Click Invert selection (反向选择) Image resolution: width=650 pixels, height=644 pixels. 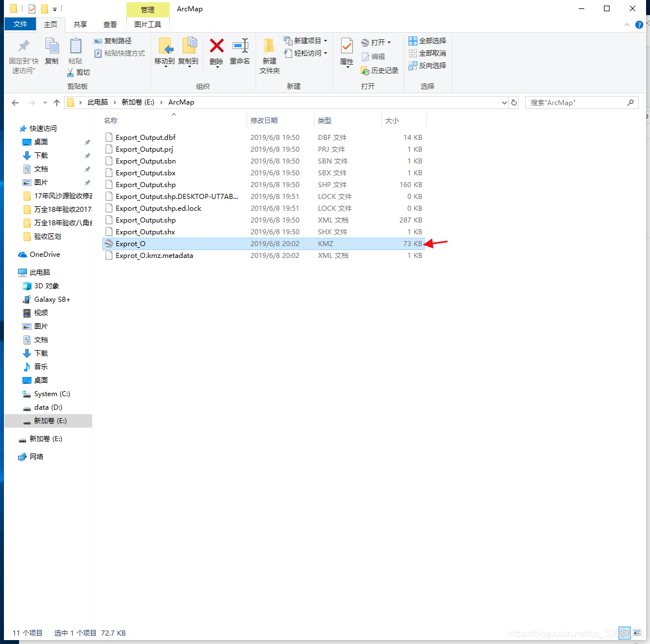tap(428, 66)
